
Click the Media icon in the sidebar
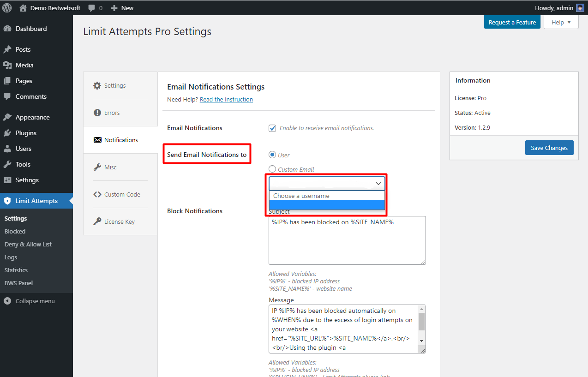click(x=7, y=65)
